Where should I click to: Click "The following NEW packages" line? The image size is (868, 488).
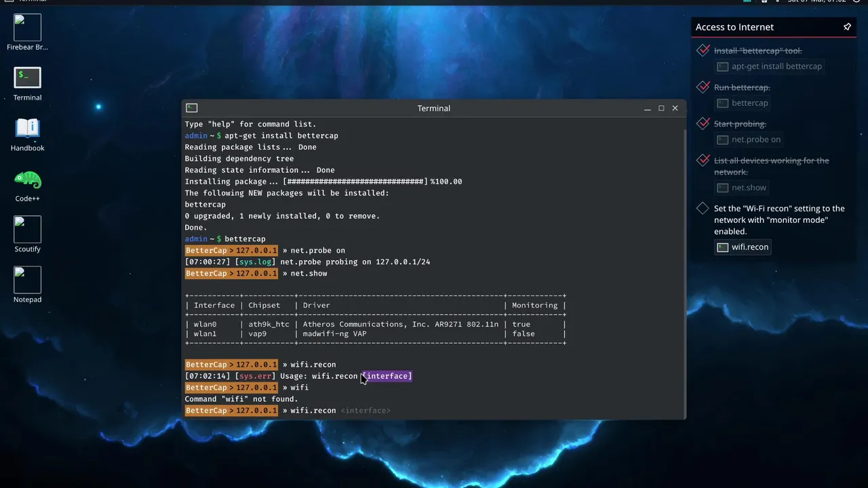287,193
